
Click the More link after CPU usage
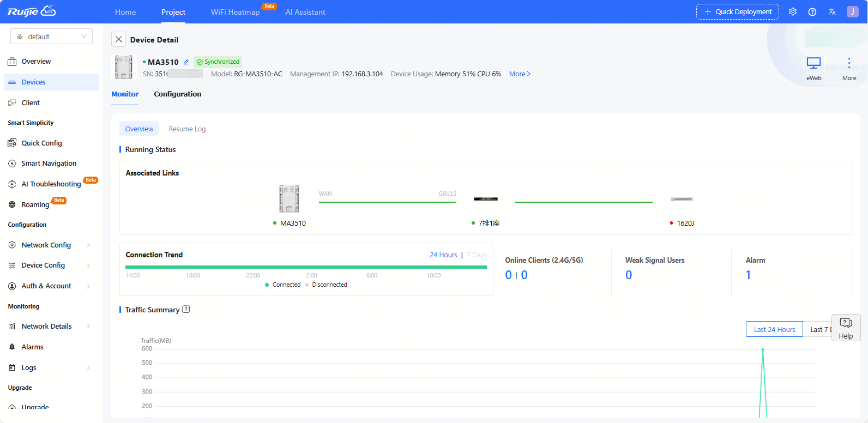520,74
